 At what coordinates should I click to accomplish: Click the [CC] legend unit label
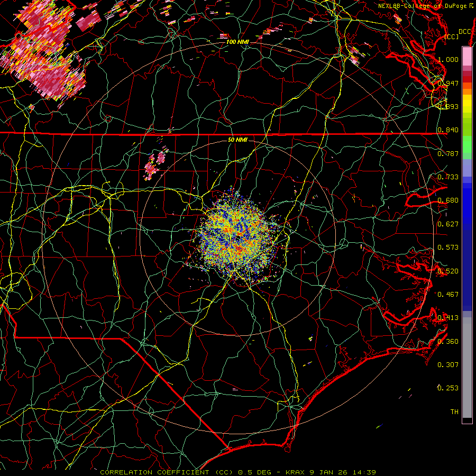[x=451, y=36]
